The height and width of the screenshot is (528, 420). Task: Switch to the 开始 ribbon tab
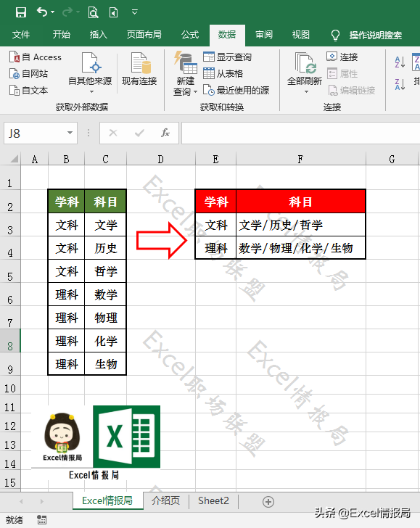pos(62,35)
